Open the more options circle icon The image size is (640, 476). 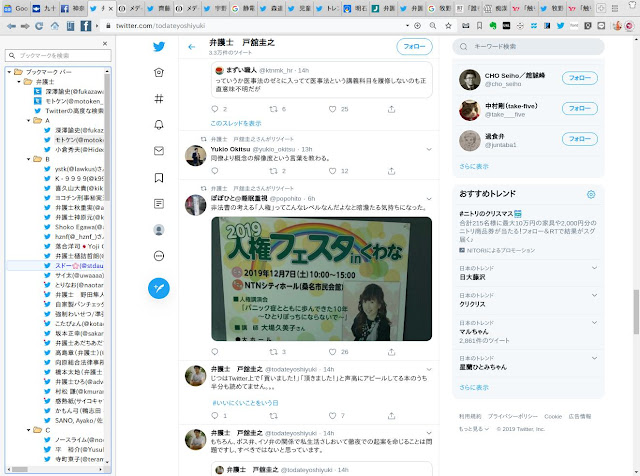[x=159, y=256]
